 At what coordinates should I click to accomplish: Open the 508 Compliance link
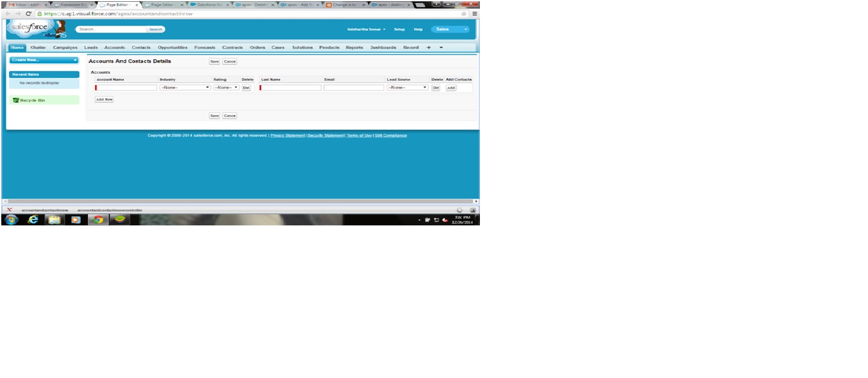coord(391,135)
